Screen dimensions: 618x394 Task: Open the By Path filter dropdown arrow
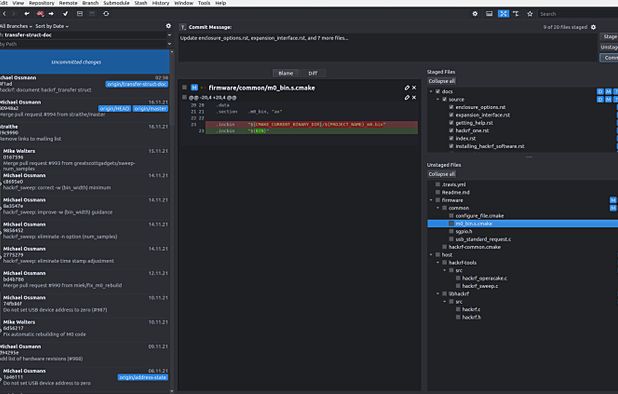coord(169,44)
